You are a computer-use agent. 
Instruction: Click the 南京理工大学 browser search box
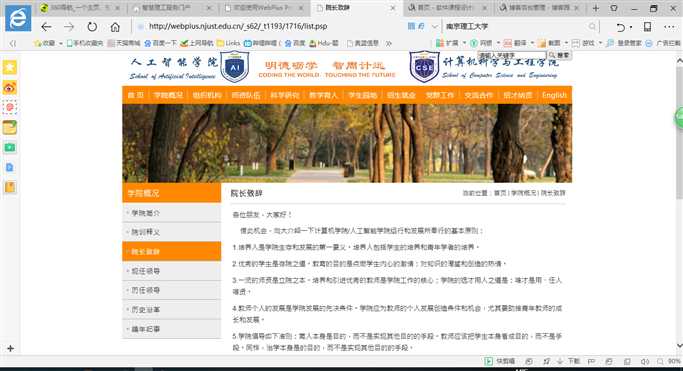pos(514,27)
